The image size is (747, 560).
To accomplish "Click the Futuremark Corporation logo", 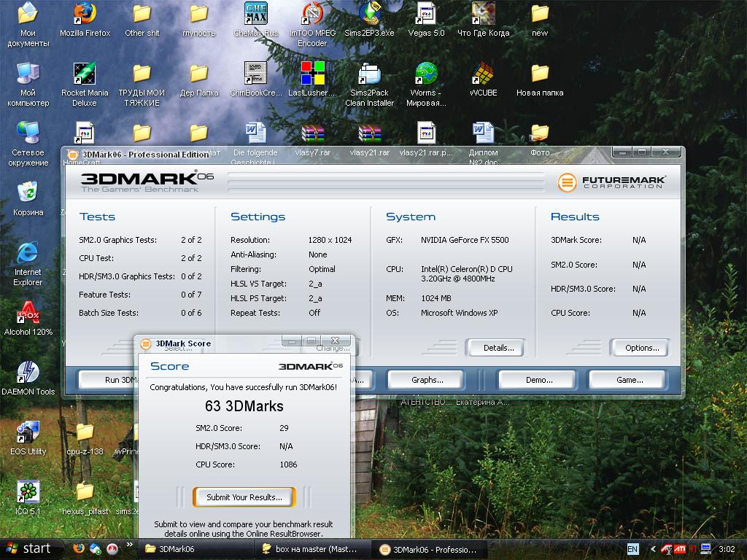I will coord(612,182).
